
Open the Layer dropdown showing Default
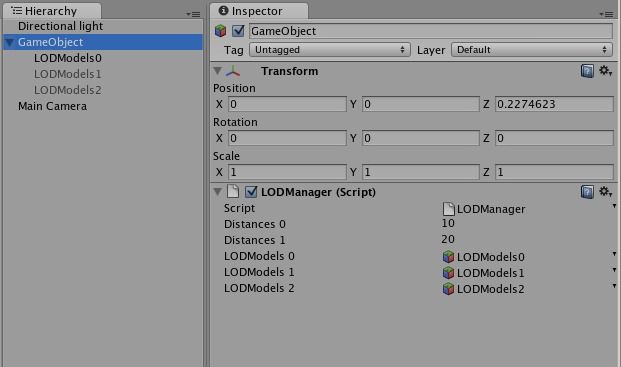(531, 50)
